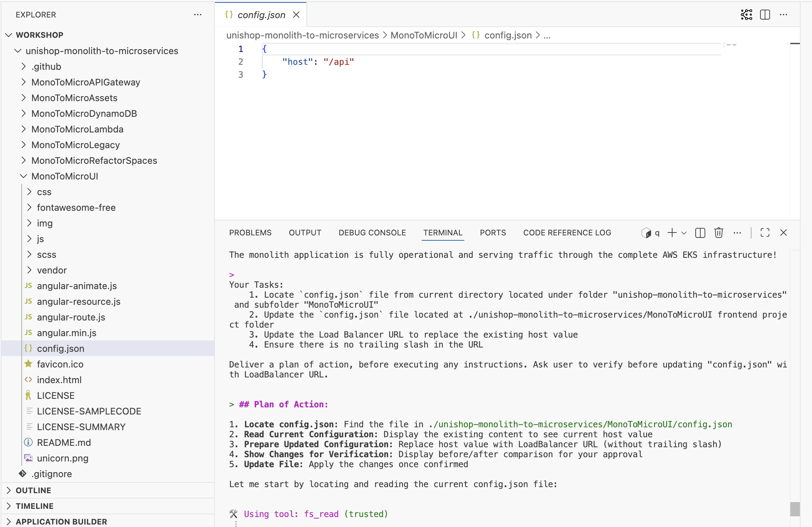Viewport: 812px width, 527px height.
Task: Expand the img folder
Action: [x=108, y=223]
